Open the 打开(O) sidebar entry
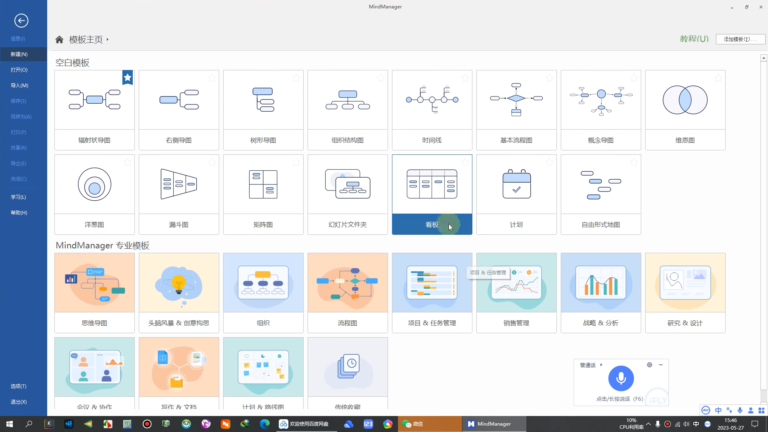The image size is (768, 432). (x=19, y=70)
